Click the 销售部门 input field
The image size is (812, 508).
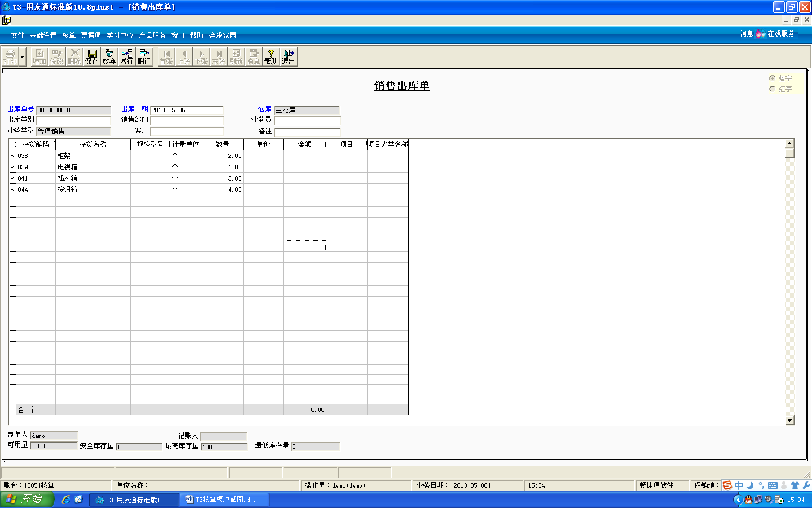[x=187, y=120]
